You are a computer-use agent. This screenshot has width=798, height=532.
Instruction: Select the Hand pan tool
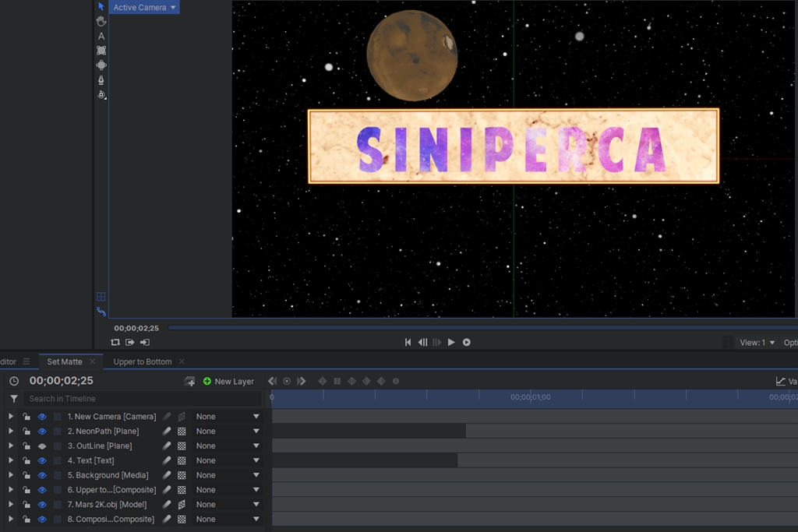(101, 21)
